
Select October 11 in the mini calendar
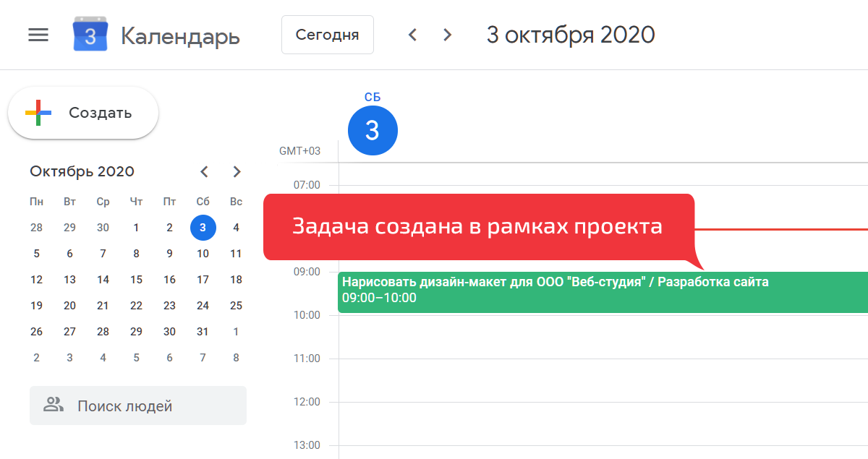click(x=236, y=254)
